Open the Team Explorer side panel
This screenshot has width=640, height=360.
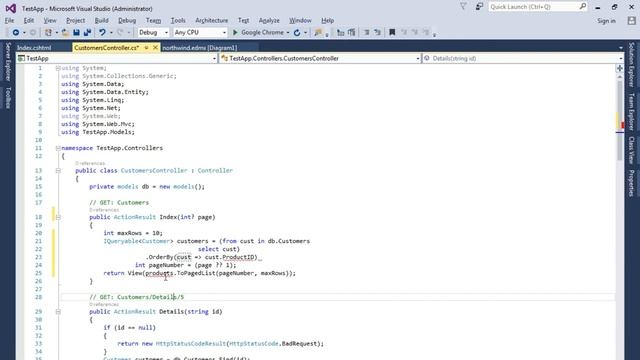click(x=632, y=112)
